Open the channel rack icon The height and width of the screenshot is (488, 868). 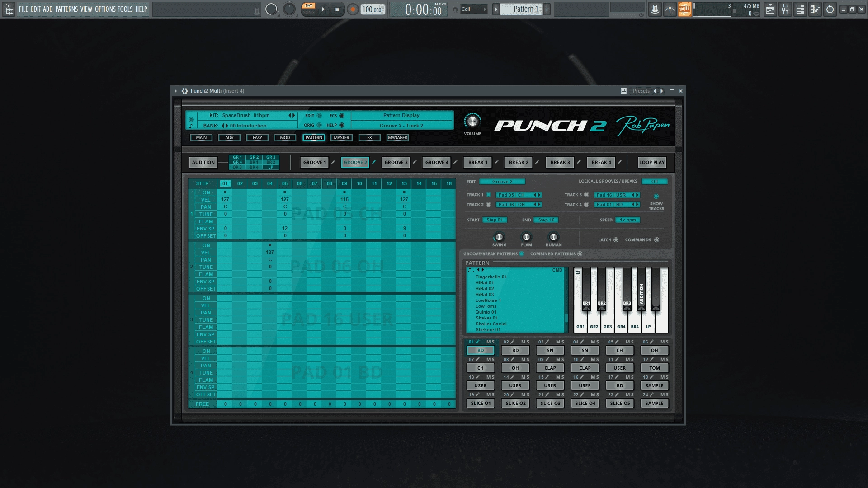[800, 9]
